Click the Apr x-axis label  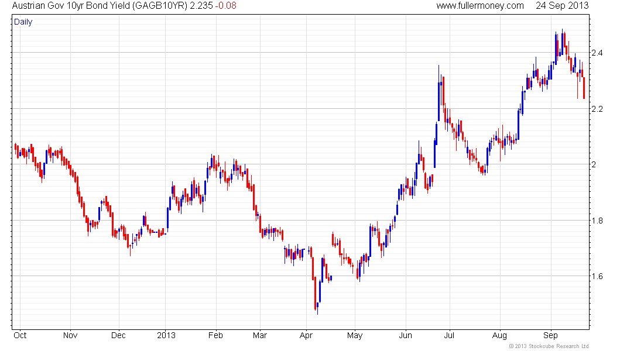[306, 335]
